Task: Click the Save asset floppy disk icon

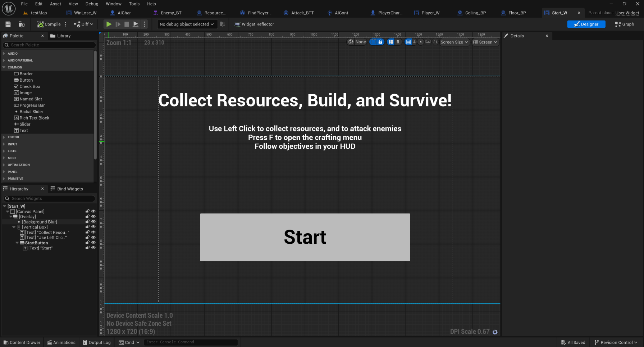Action: click(x=8, y=24)
